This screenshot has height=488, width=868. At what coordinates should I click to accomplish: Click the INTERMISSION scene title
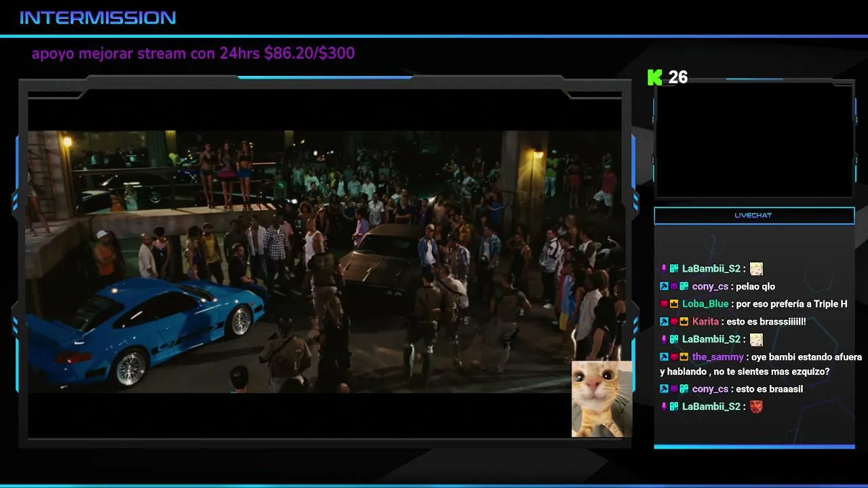(98, 18)
